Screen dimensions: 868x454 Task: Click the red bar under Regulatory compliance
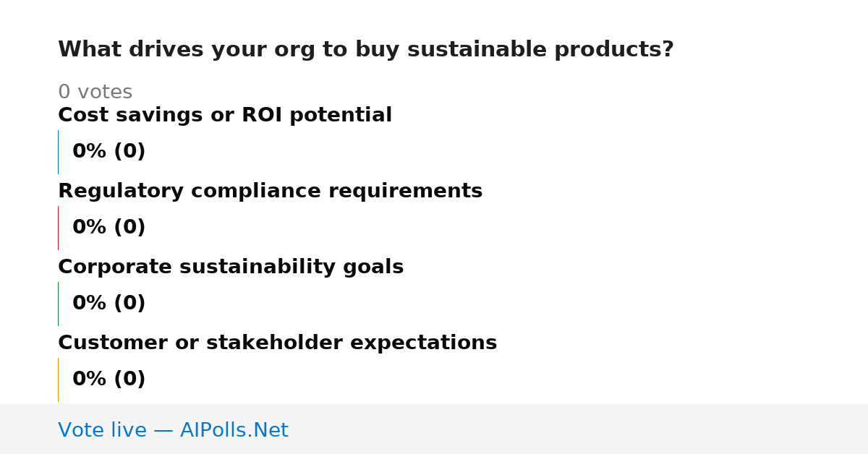click(58, 228)
